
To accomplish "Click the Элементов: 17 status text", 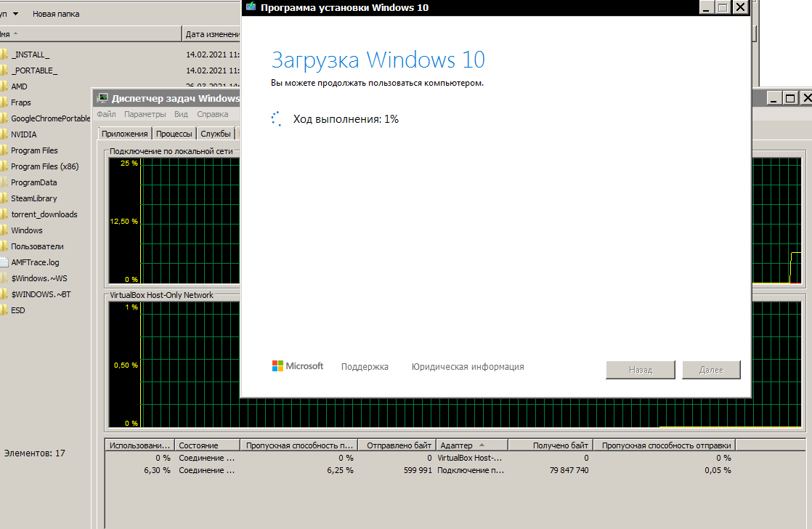I will coord(35,453).
